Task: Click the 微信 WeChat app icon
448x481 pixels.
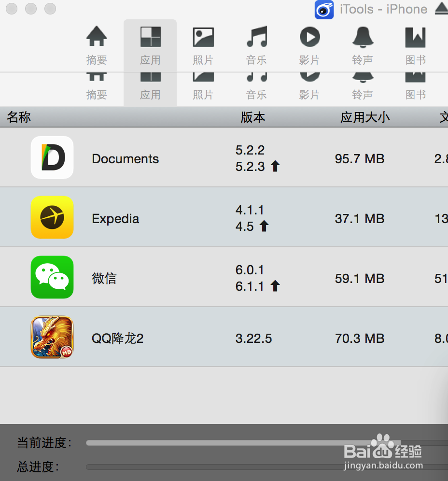Action: 52,277
